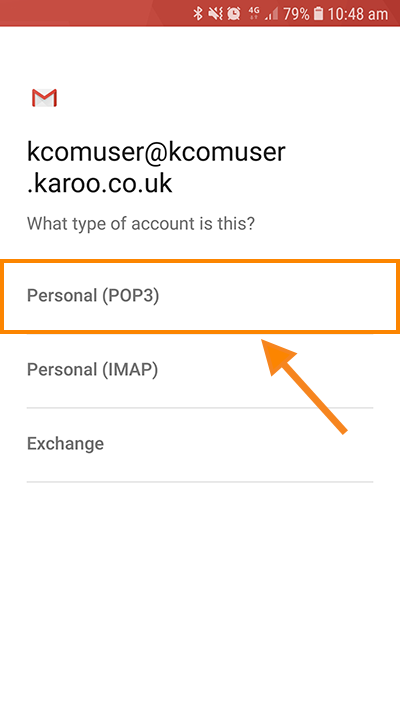This screenshot has height=711, width=400.
Task: Choose Personal (IMAP) account type
Action: coord(200,370)
